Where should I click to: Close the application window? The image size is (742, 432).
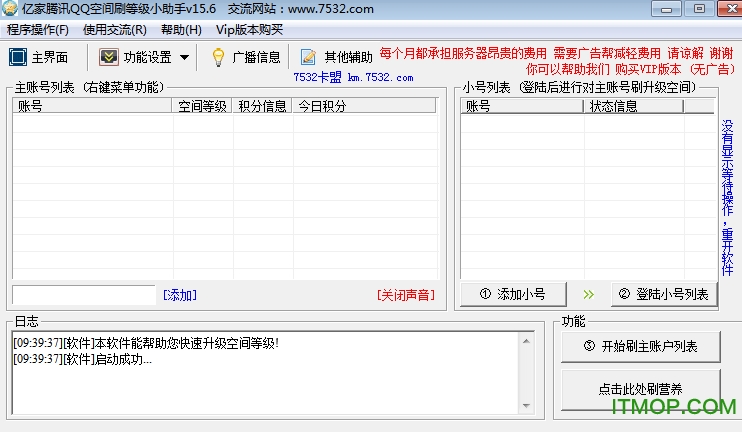coord(730,9)
